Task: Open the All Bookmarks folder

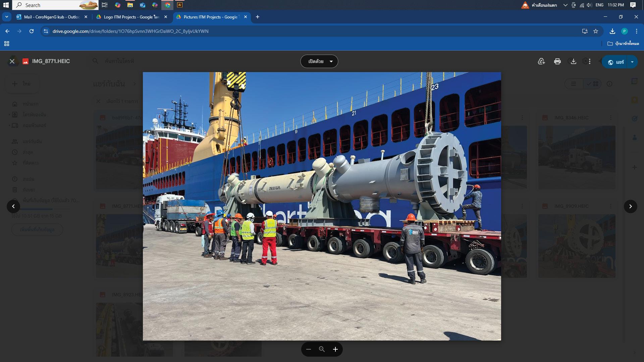Action: pyautogui.click(x=623, y=44)
